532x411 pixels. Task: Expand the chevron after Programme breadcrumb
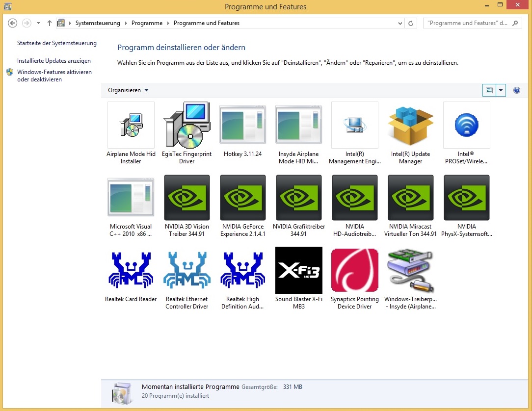click(168, 23)
